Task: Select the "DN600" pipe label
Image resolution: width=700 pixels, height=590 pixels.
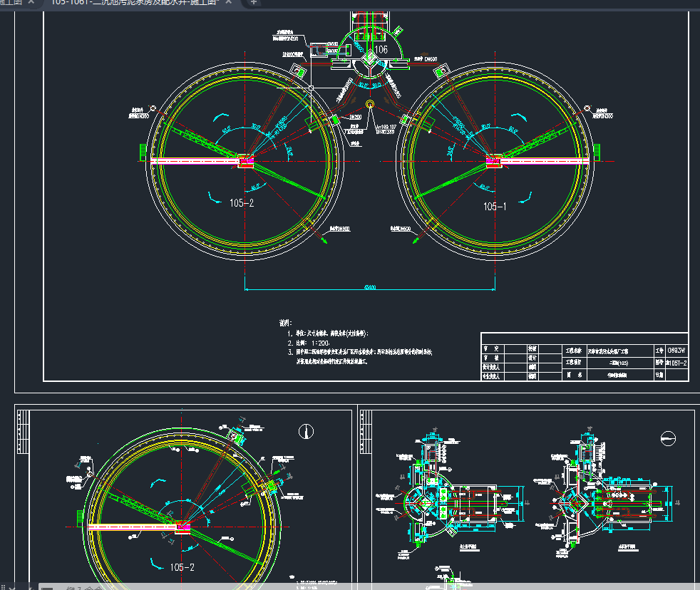Action: point(431,59)
